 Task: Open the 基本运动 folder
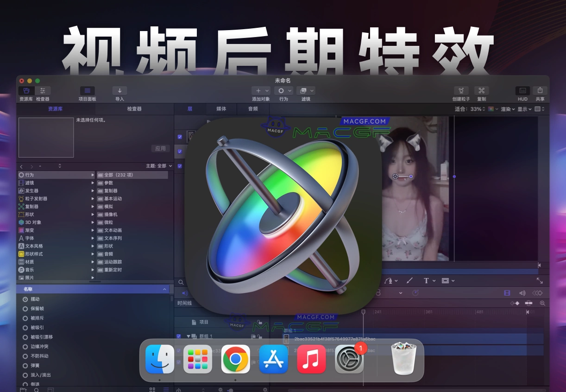pos(132,199)
